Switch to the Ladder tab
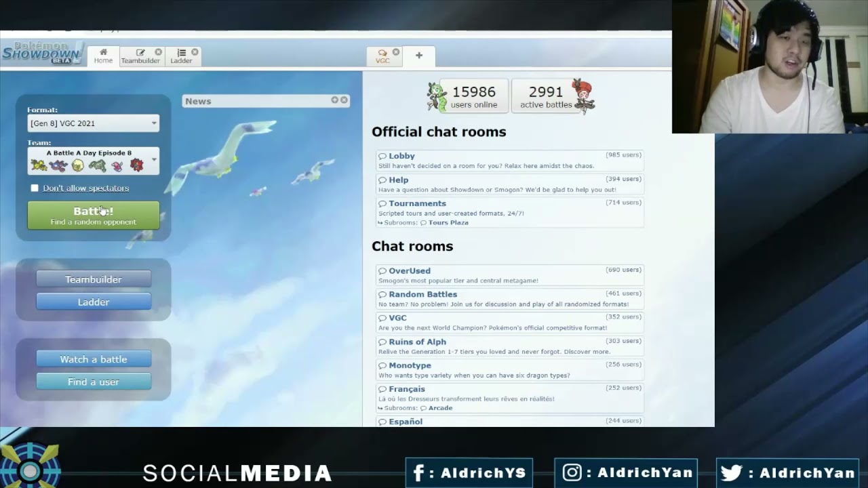Viewport: 868px width, 488px height. [183, 56]
